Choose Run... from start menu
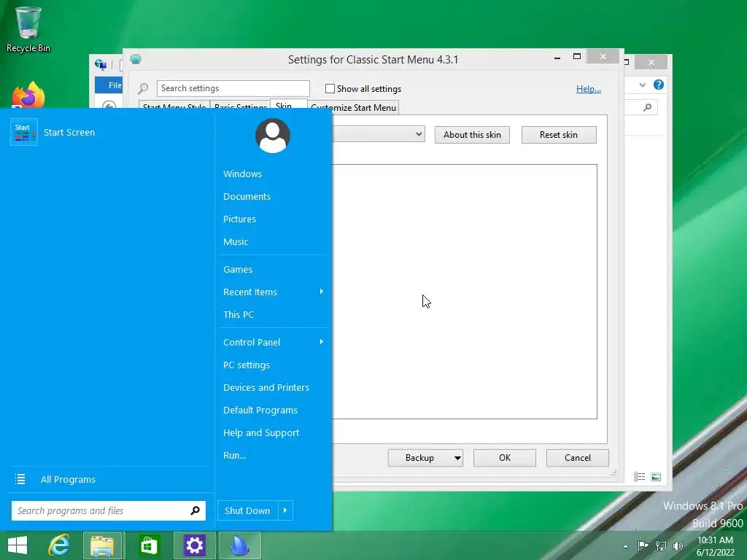The height and width of the screenshot is (560, 747). [234, 455]
